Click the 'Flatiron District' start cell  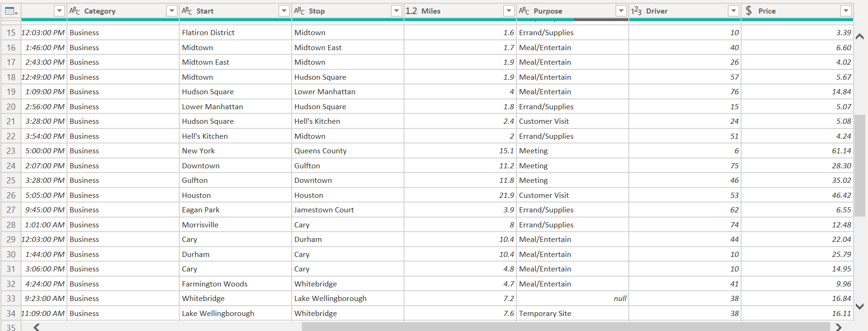pyautogui.click(x=235, y=32)
